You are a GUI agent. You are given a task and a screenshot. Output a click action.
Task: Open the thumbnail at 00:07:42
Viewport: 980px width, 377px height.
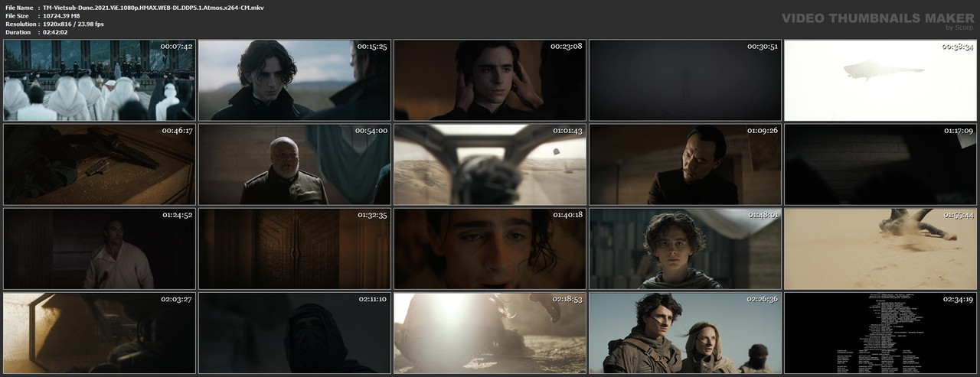(100, 80)
